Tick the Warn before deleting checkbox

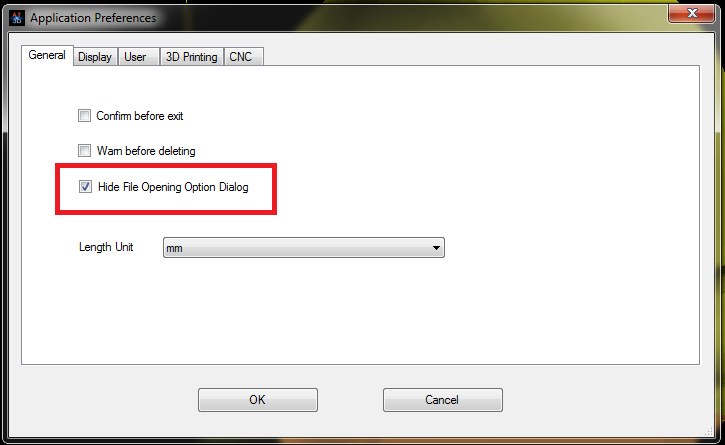tap(84, 150)
